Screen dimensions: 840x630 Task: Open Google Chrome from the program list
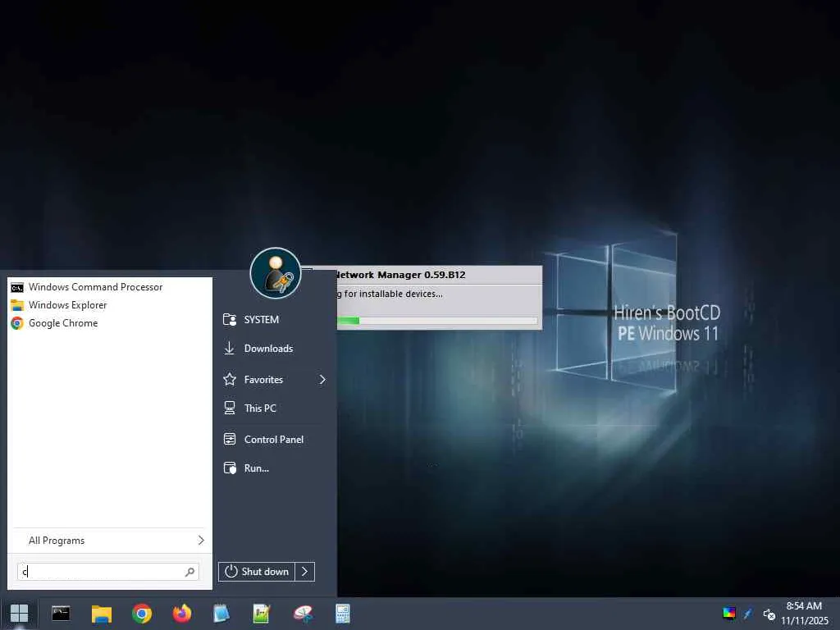click(110, 323)
